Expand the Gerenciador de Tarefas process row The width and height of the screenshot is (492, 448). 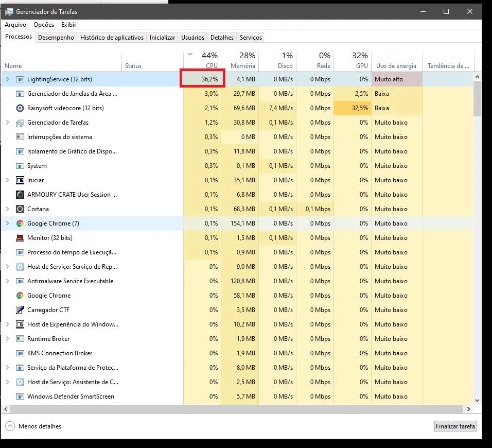click(x=8, y=123)
